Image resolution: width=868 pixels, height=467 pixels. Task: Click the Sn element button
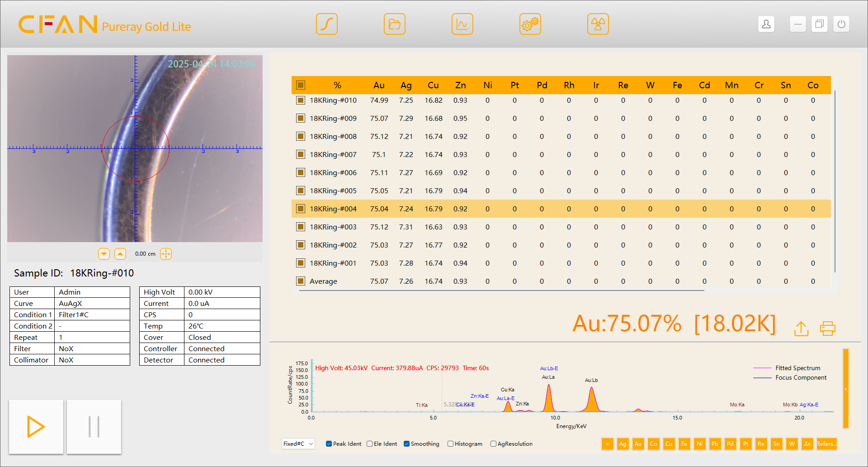click(776, 444)
